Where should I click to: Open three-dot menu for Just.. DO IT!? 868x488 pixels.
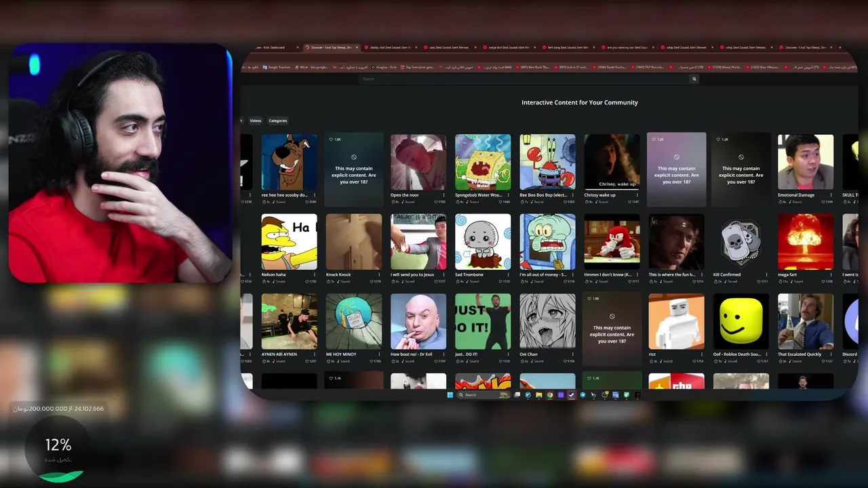[508, 354]
